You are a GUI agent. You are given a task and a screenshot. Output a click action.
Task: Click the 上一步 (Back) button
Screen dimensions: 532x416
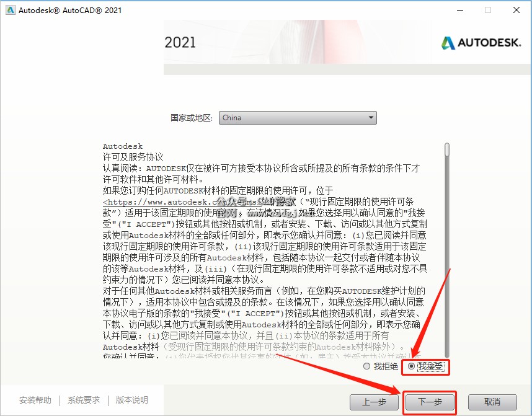pyautogui.click(x=375, y=402)
